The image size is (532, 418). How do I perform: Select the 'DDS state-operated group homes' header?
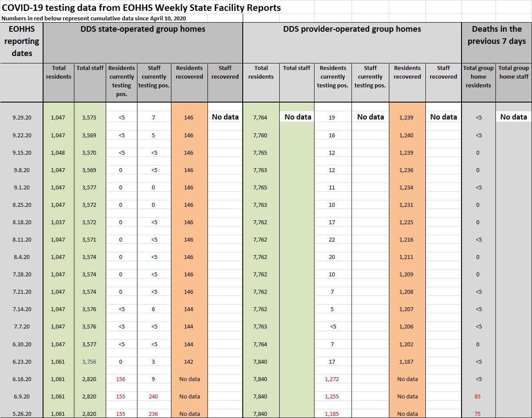coord(143,30)
